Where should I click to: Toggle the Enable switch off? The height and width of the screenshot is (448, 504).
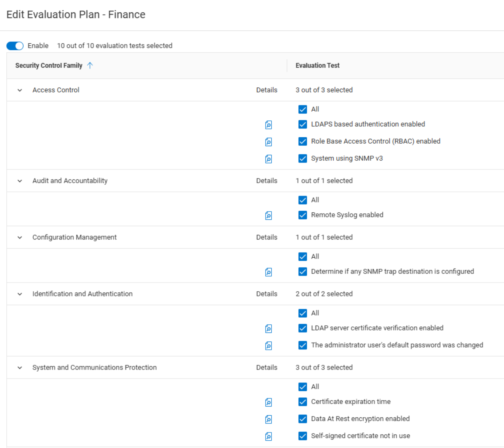15,46
